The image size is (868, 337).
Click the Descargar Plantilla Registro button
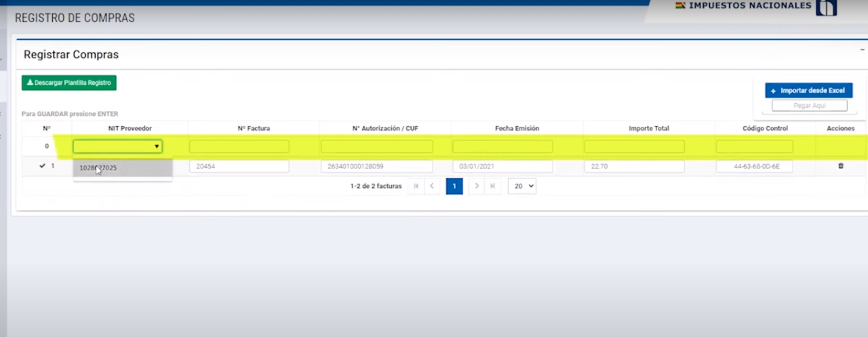pyautogui.click(x=69, y=83)
